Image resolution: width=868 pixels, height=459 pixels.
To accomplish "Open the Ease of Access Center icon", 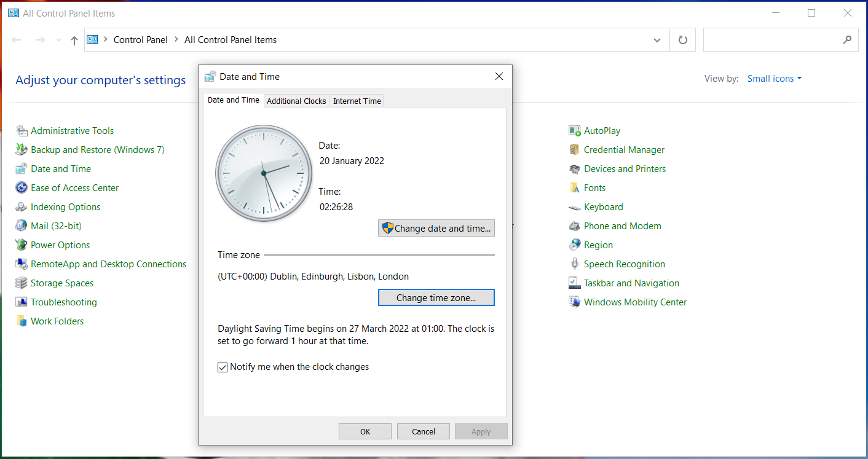I will click(x=22, y=188).
